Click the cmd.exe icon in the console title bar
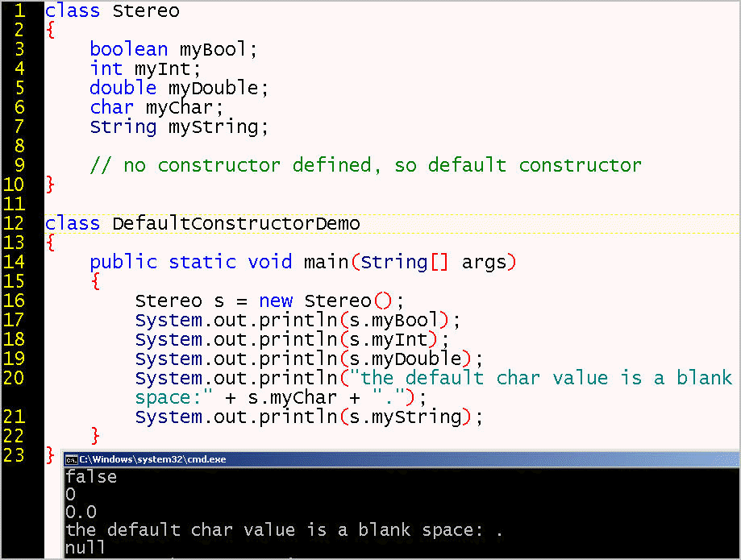741x560 pixels. click(x=73, y=458)
